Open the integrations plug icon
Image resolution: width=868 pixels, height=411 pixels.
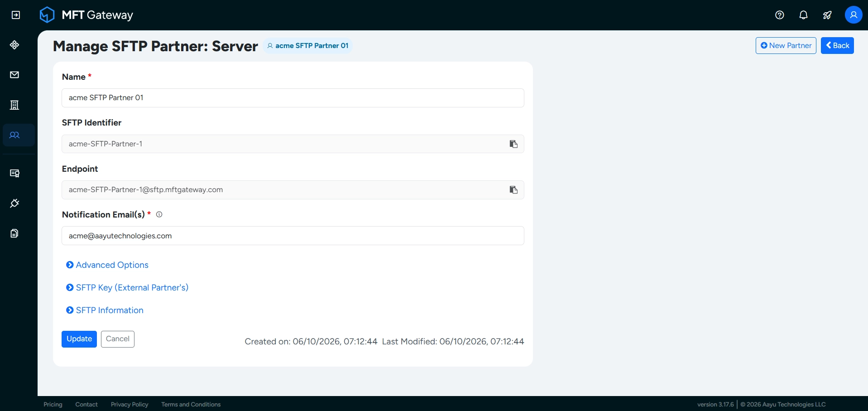pyautogui.click(x=14, y=203)
